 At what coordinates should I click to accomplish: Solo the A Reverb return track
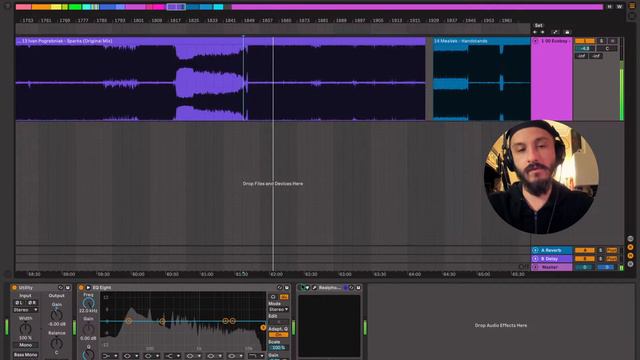point(600,250)
